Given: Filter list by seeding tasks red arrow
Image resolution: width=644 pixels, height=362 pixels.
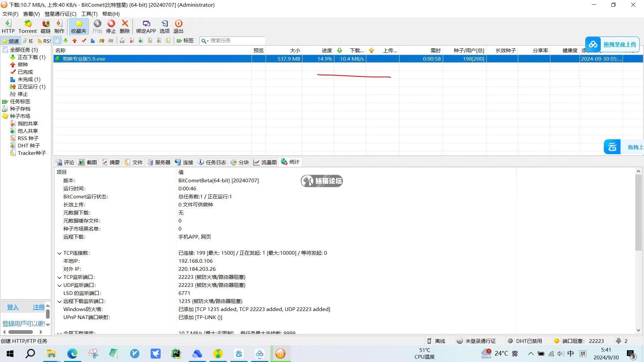Looking at the screenshot, I should point(75,41).
